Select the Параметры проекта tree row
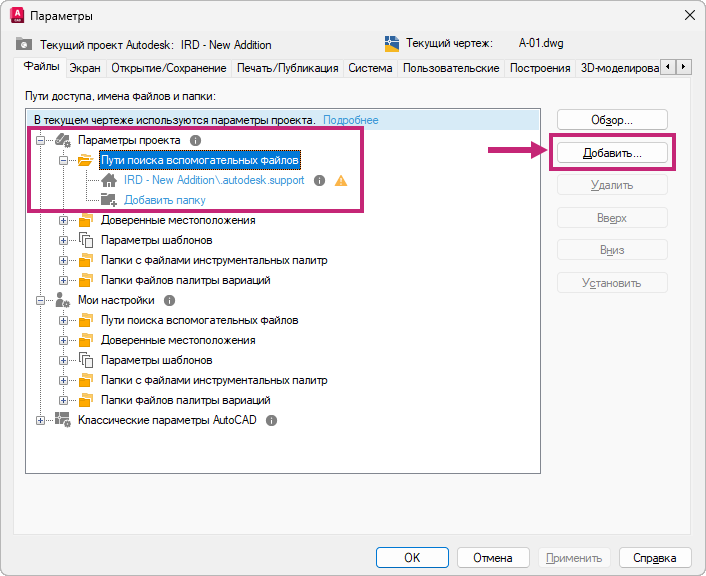 129,141
